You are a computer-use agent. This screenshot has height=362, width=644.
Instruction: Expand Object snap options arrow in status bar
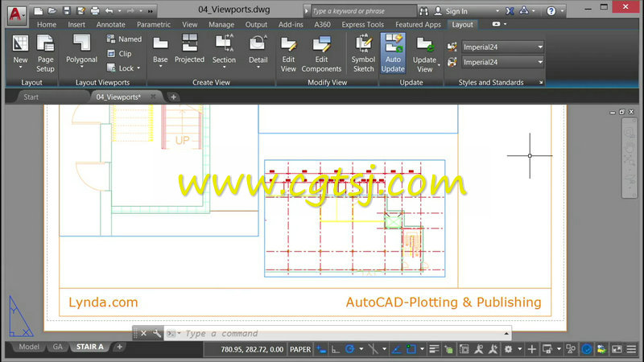pyautogui.click(x=422, y=349)
